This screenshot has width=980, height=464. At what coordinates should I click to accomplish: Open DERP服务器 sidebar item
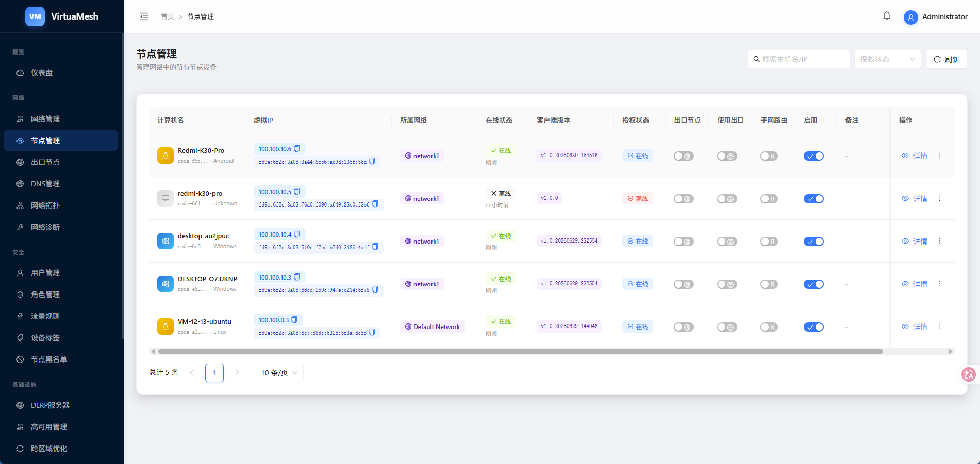click(x=61, y=405)
